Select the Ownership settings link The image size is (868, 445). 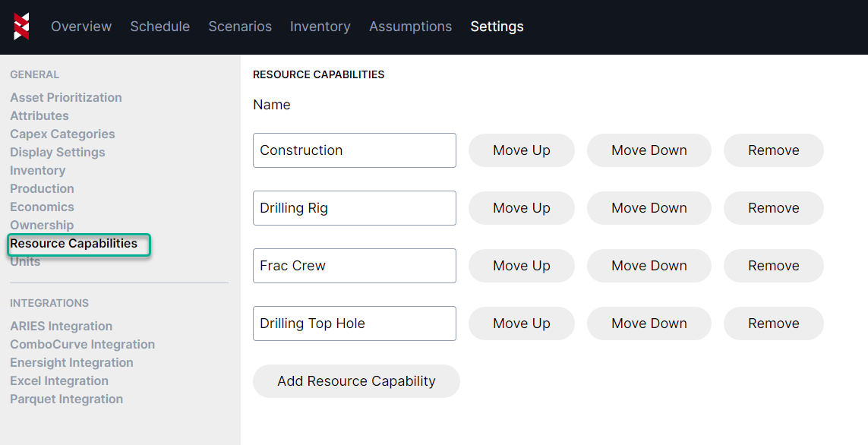[x=42, y=225]
